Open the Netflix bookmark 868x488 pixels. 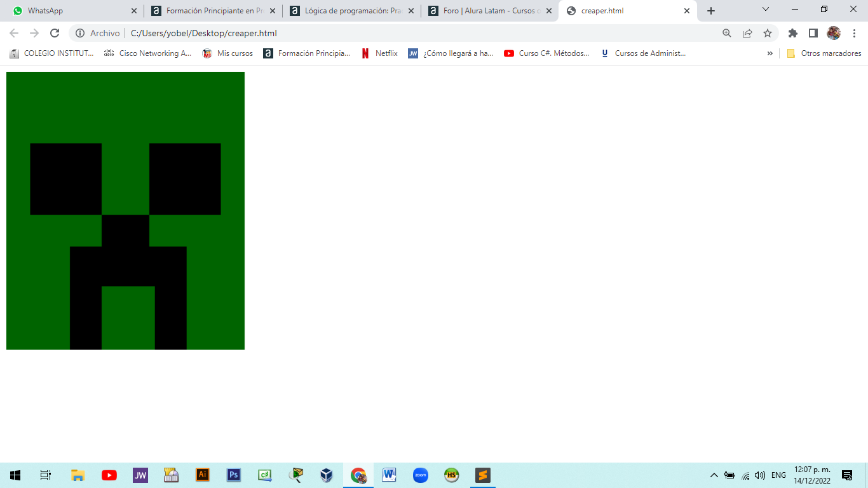[379, 53]
